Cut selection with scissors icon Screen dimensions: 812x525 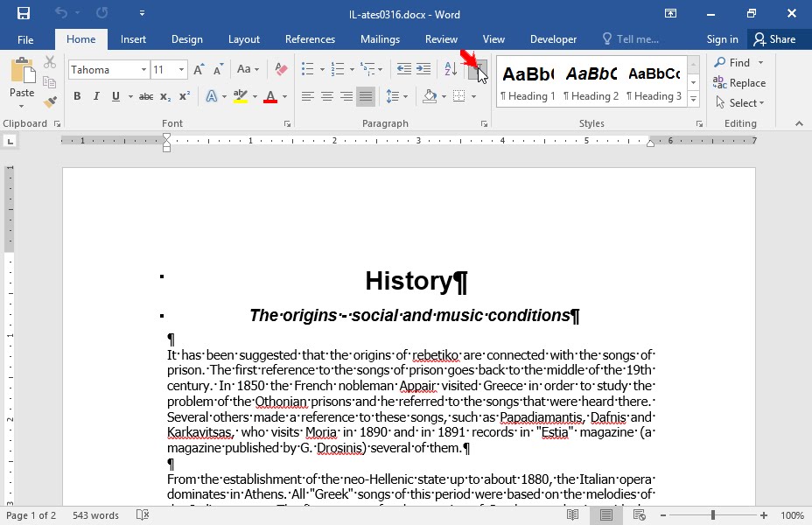pyautogui.click(x=50, y=62)
